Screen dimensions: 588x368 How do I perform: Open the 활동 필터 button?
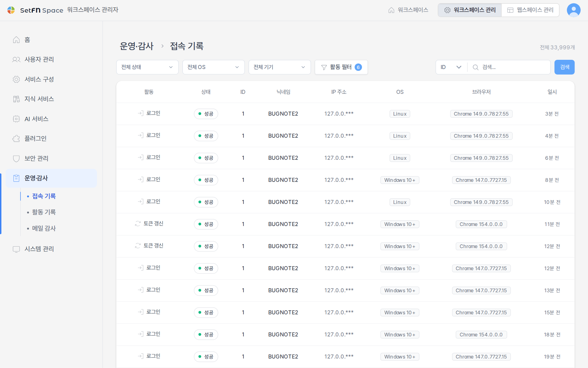click(x=341, y=67)
